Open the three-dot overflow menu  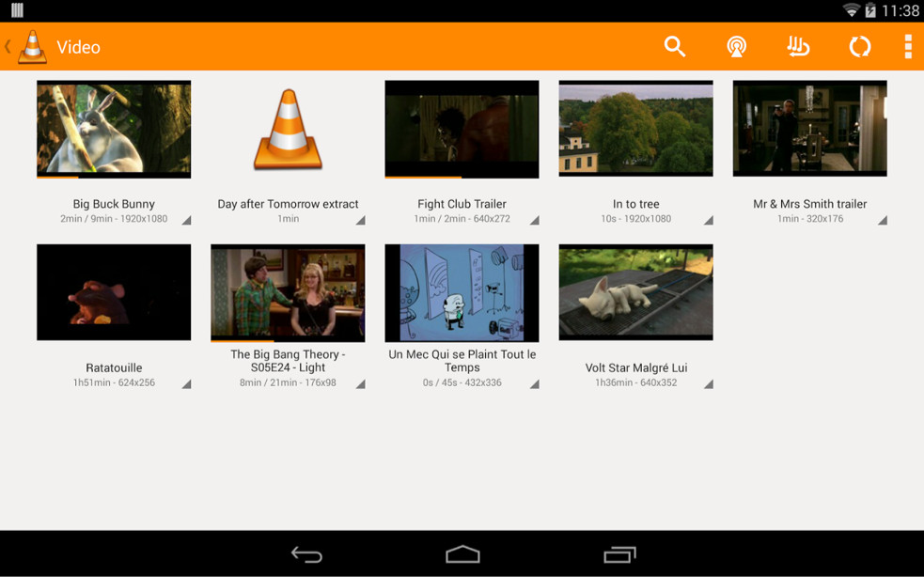[908, 47]
